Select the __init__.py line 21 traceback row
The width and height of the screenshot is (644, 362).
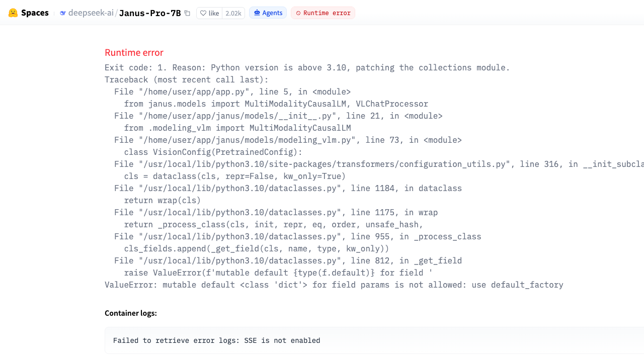(x=278, y=116)
